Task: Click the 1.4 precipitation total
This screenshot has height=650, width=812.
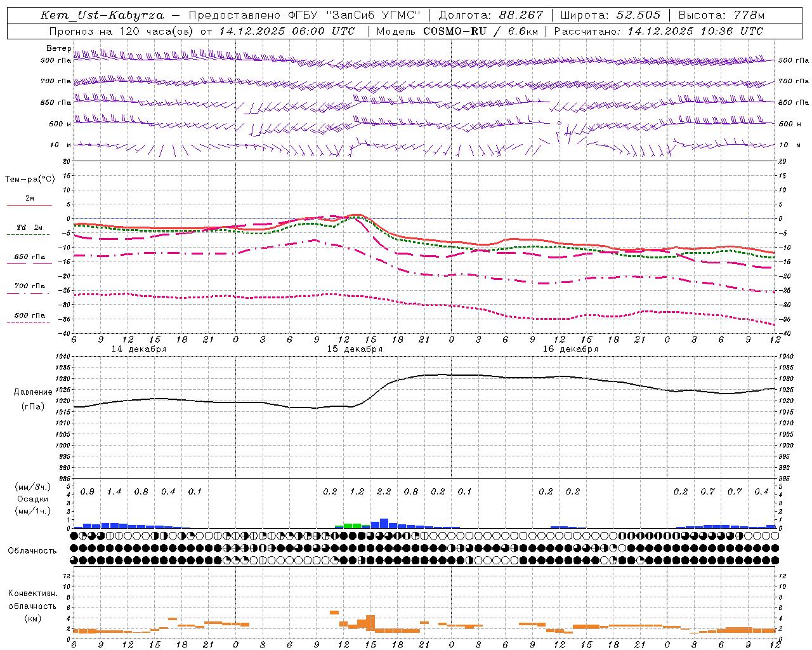Action: pos(114,492)
